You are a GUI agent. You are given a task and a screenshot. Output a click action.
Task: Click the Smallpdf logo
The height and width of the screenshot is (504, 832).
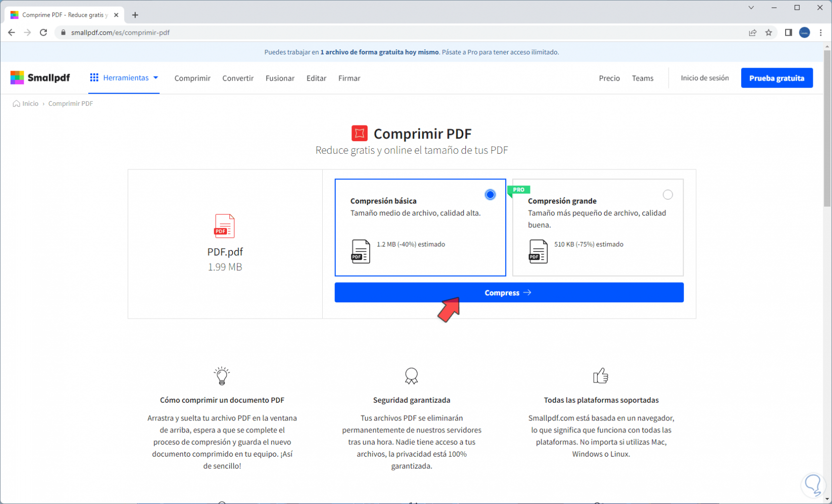[40, 78]
